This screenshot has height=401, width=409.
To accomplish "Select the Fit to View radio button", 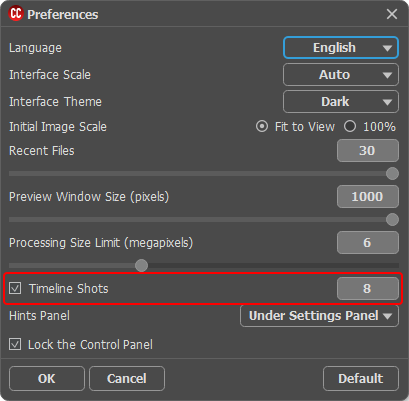I will point(262,127).
